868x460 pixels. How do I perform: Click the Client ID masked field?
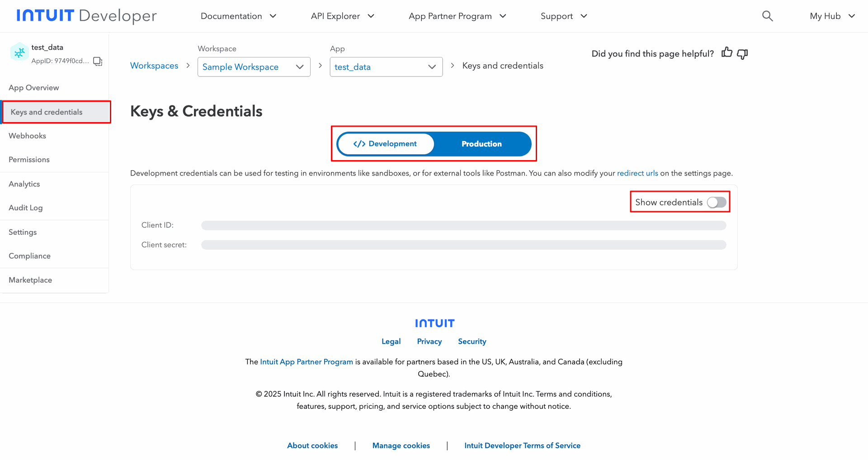(463, 225)
